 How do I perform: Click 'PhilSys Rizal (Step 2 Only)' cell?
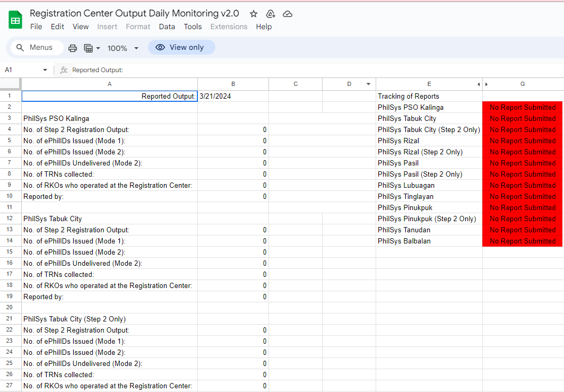429,152
